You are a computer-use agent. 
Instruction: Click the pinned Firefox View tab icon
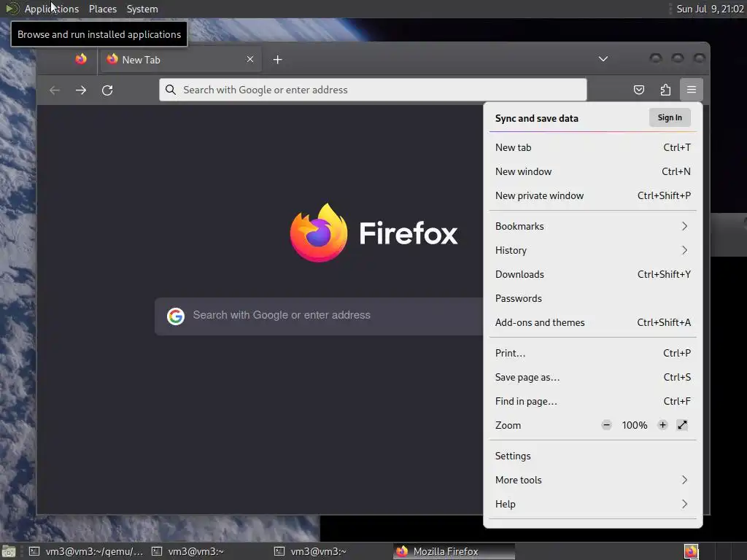81,60
